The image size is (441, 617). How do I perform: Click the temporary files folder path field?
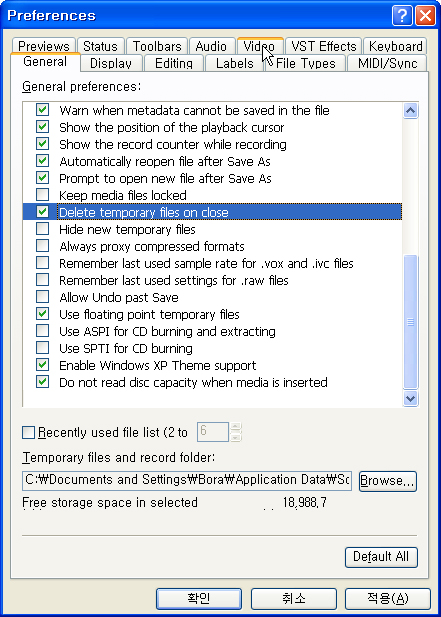tap(187, 480)
